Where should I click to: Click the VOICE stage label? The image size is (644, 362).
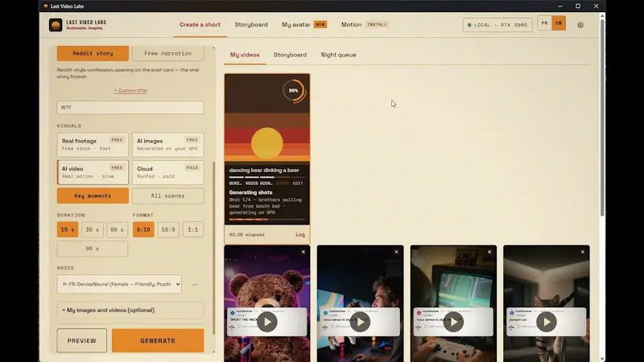click(x=251, y=183)
